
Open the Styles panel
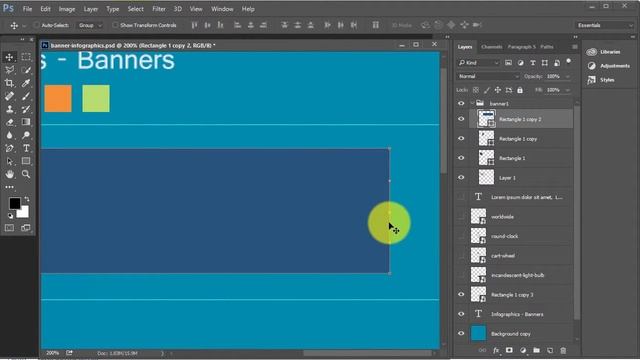[x=600, y=80]
